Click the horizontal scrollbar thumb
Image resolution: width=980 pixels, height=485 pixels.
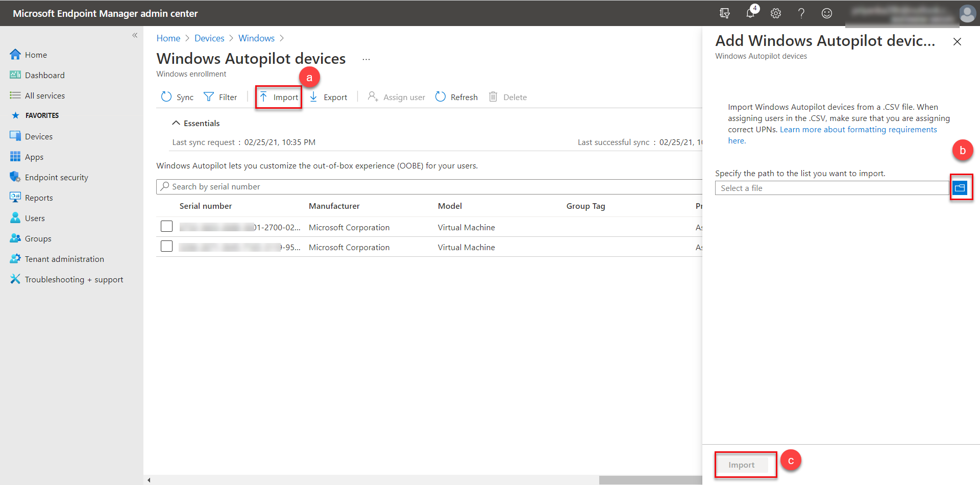tap(650, 480)
